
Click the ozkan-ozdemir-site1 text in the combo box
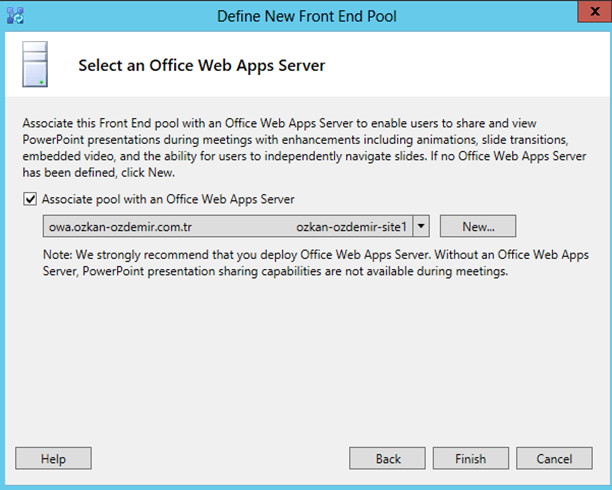[351, 227]
